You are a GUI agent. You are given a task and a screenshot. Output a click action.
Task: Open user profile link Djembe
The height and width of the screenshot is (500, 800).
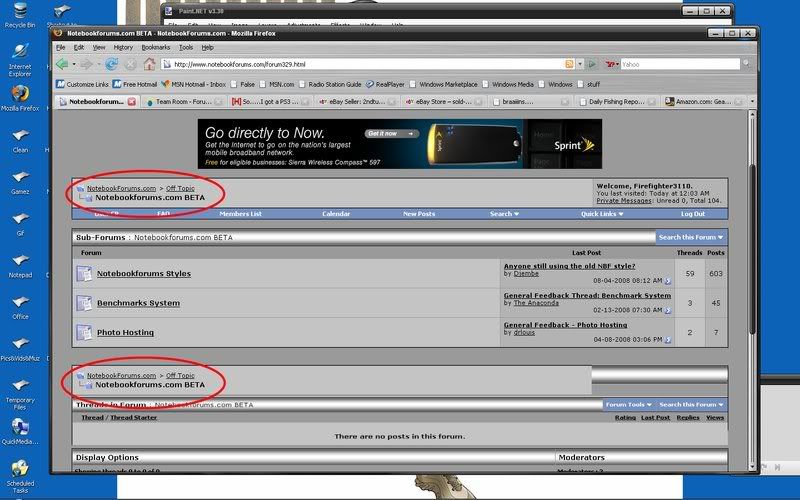coord(526,273)
